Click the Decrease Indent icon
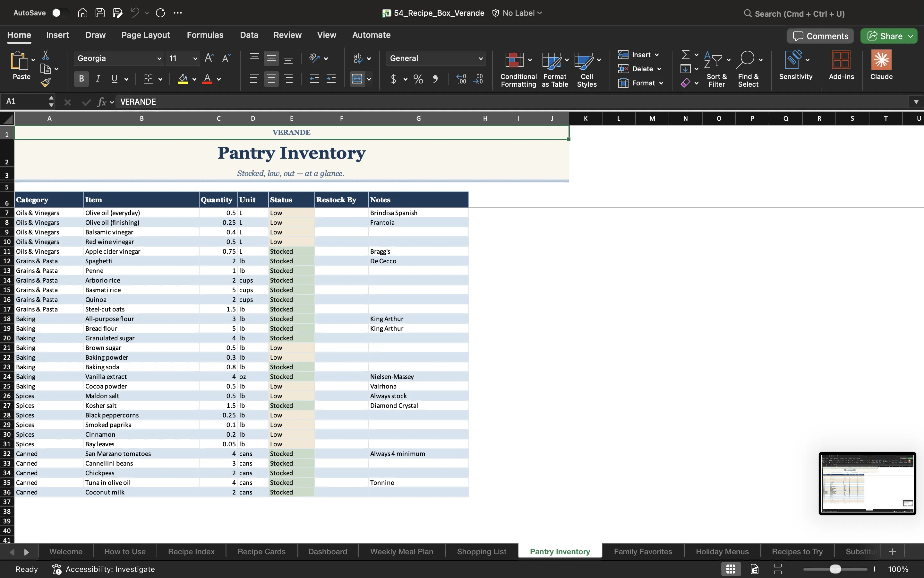This screenshot has width=924, height=578. click(x=314, y=79)
